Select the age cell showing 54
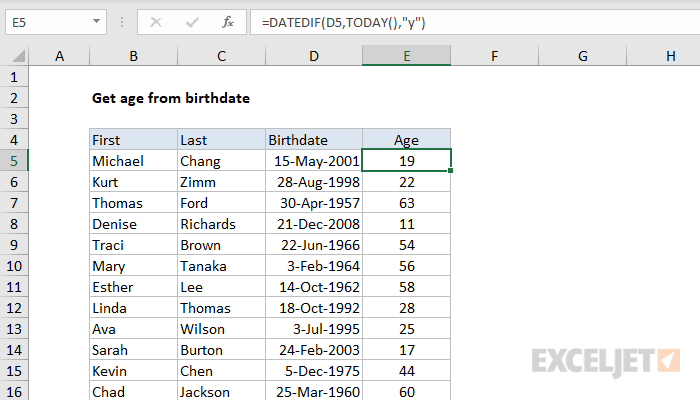 click(407, 245)
